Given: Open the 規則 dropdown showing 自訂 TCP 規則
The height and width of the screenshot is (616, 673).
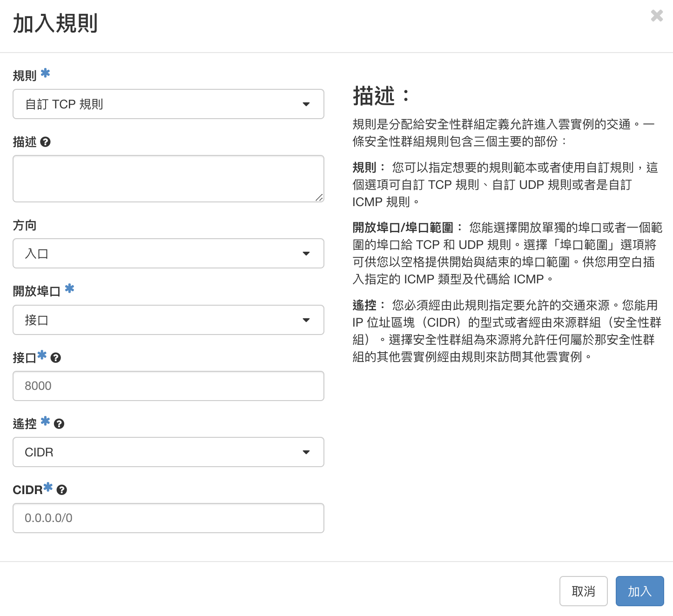Looking at the screenshot, I should (168, 104).
